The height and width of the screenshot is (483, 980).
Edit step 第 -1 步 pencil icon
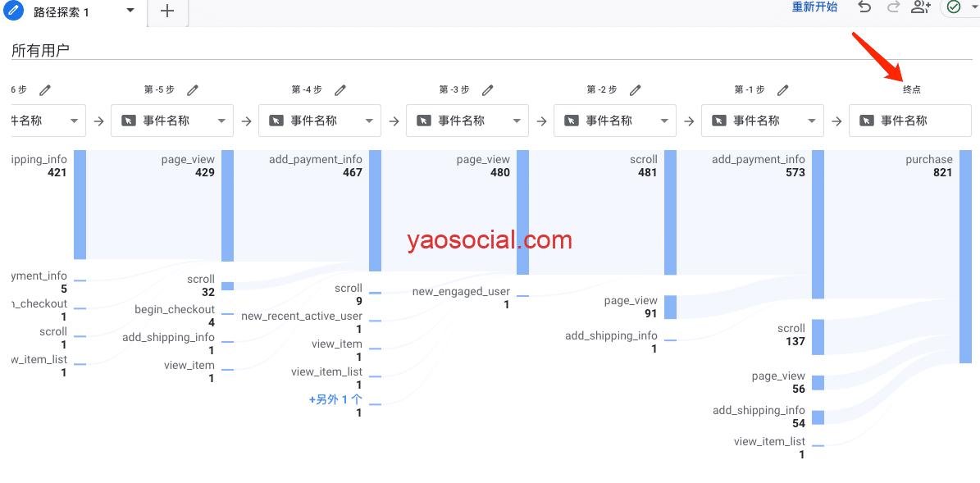783,90
